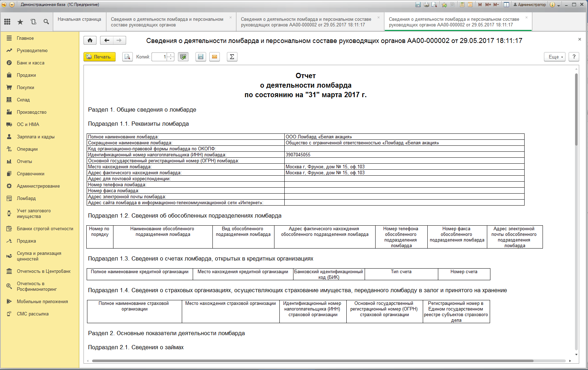This screenshot has height=370, width=588.
Task: Click the sigma sum icon
Action: [232, 57]
